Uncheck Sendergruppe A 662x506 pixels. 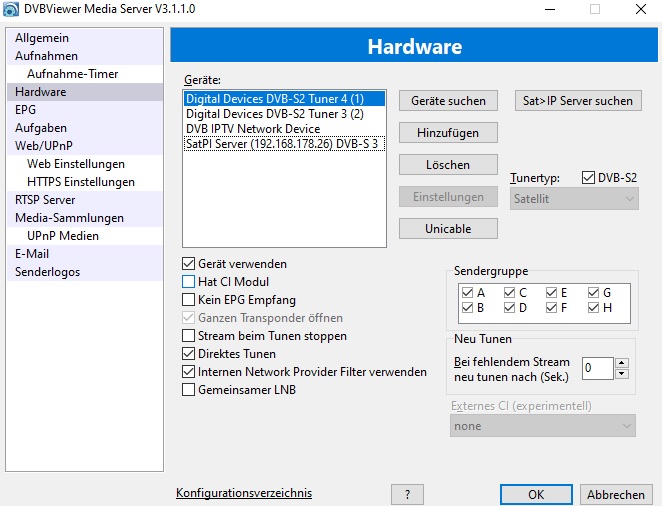click(x=467, y=292)
